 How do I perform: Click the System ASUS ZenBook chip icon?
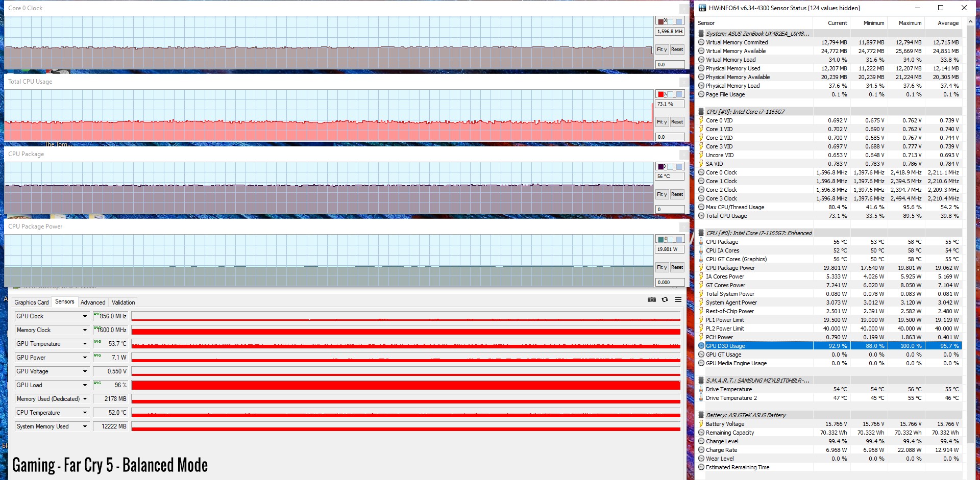tap(701, 33)
